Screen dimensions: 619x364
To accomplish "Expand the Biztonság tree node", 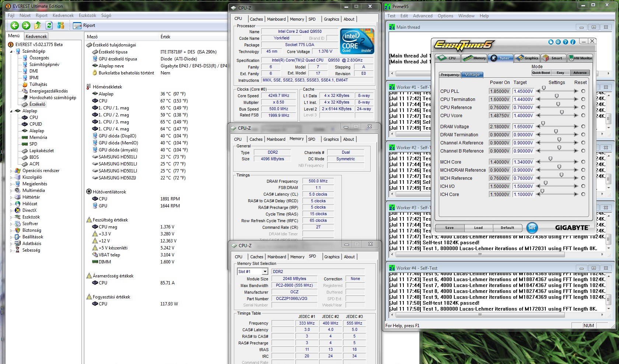I will [11, 230].
